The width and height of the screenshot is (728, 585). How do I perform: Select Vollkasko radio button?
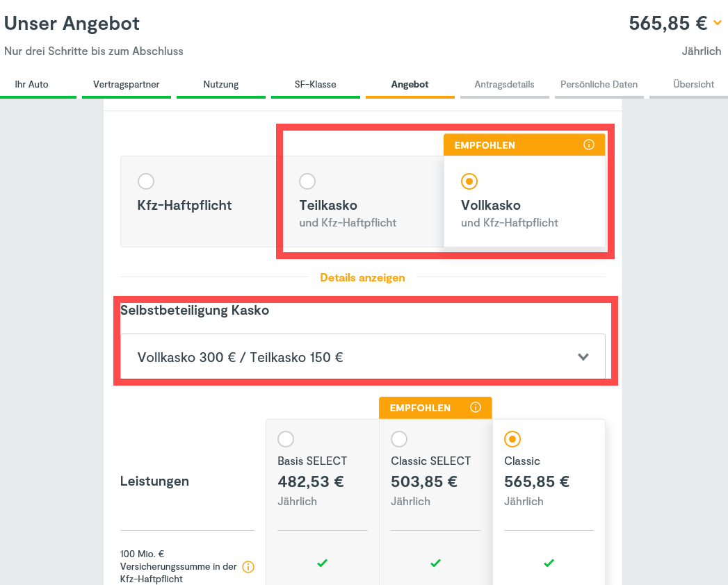pos(469,181)
